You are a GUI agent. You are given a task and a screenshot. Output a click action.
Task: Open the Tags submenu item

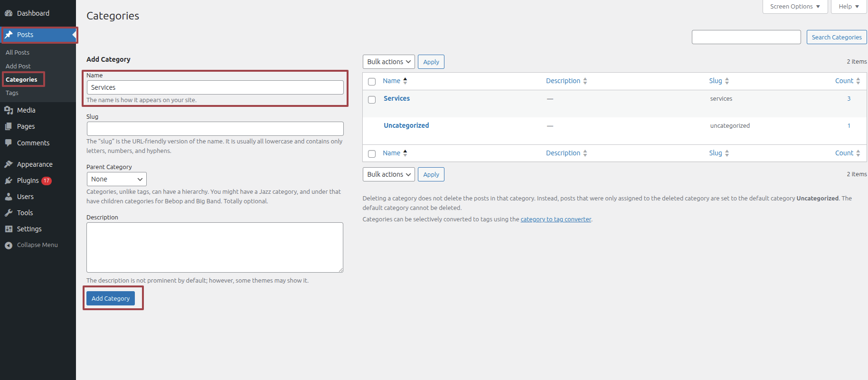12,93
